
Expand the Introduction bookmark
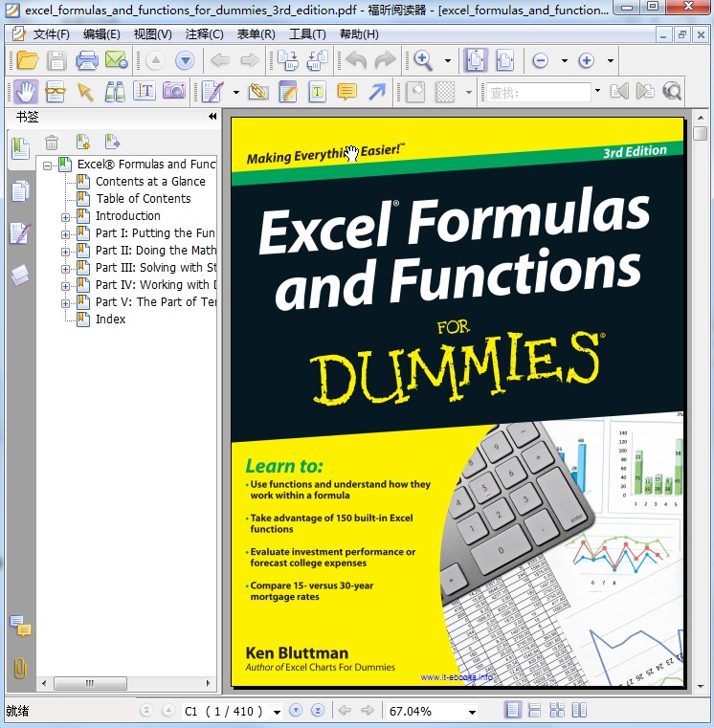tap(65, 217)
